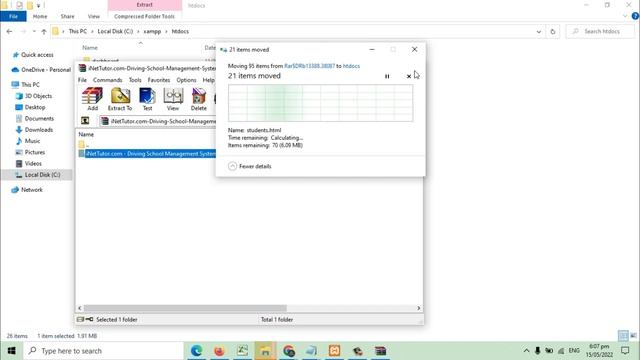Click the WinRAR Extract To icon
640x360 pixels.
(120, 99)
